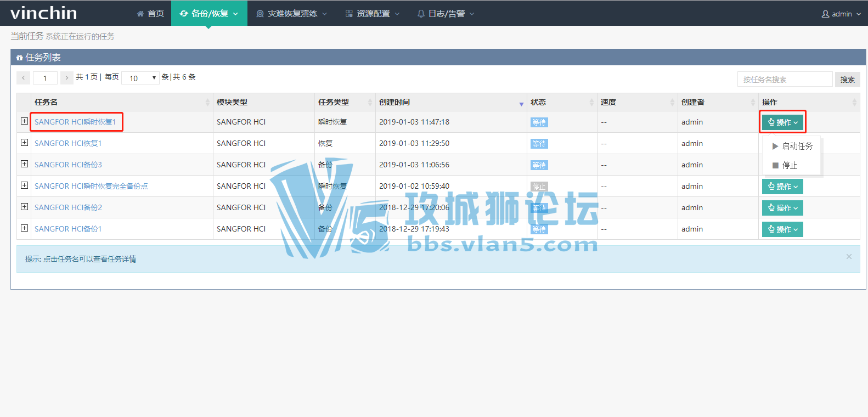Open task link SANGFOR HCI瞬时恢复完全备份点
Screen dimensions: 868x417
click(x=91, y=186)
